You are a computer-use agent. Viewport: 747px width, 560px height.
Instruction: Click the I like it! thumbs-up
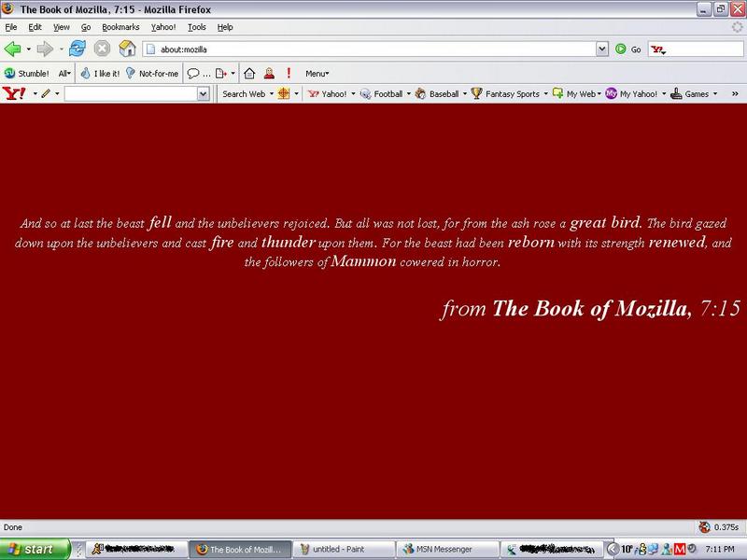pyautogui.click(x=101, y=73)
